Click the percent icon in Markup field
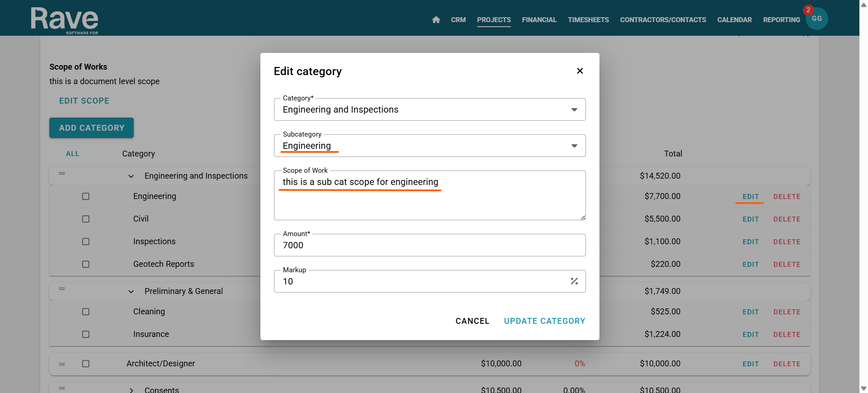The image size is (868, 393). coord(574,281)
